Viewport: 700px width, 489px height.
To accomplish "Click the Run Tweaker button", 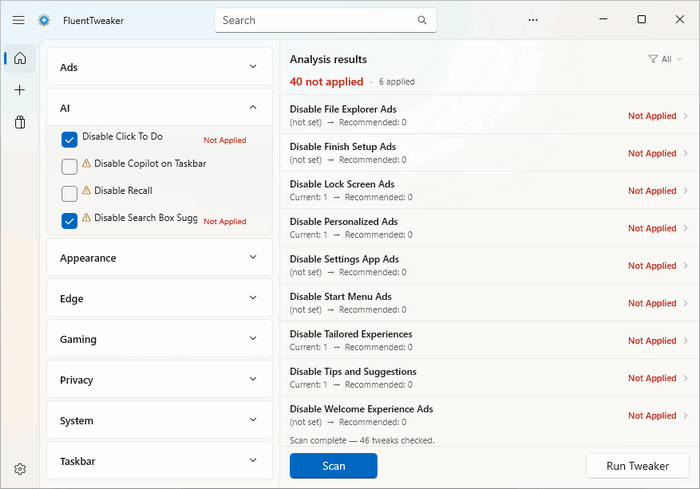I will coord(638,466).
